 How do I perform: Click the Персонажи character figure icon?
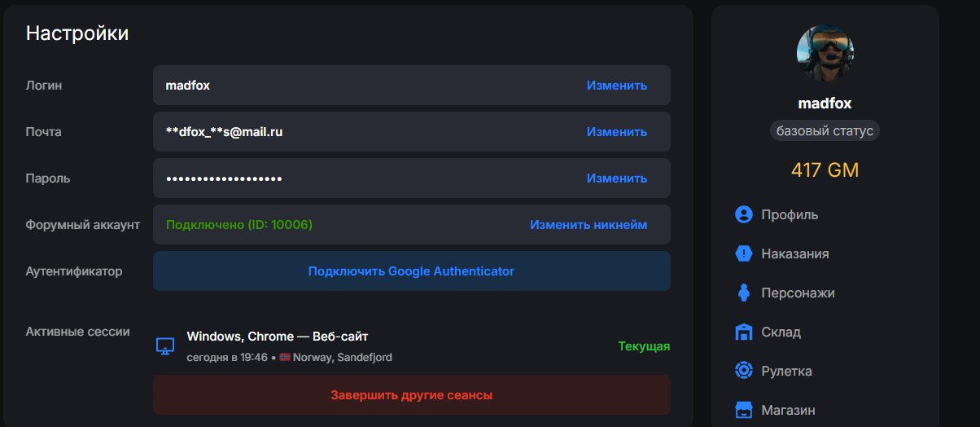tap(743, 293)
